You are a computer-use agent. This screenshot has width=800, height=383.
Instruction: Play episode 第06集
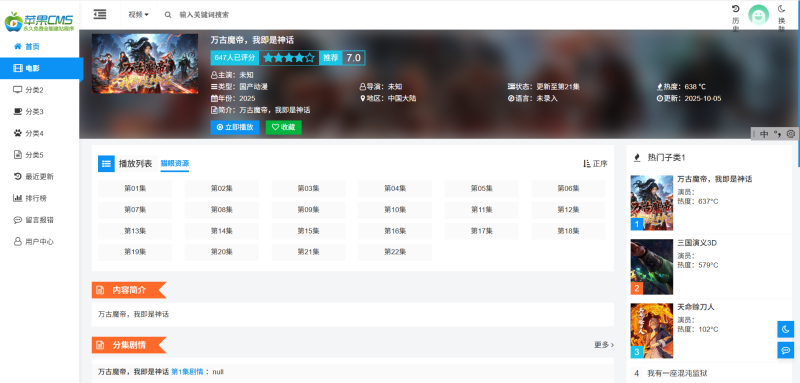click(568, 189)
